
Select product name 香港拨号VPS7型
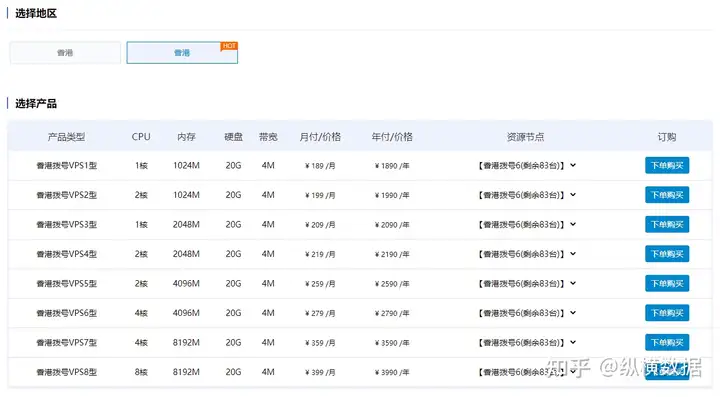coord(67,342)
